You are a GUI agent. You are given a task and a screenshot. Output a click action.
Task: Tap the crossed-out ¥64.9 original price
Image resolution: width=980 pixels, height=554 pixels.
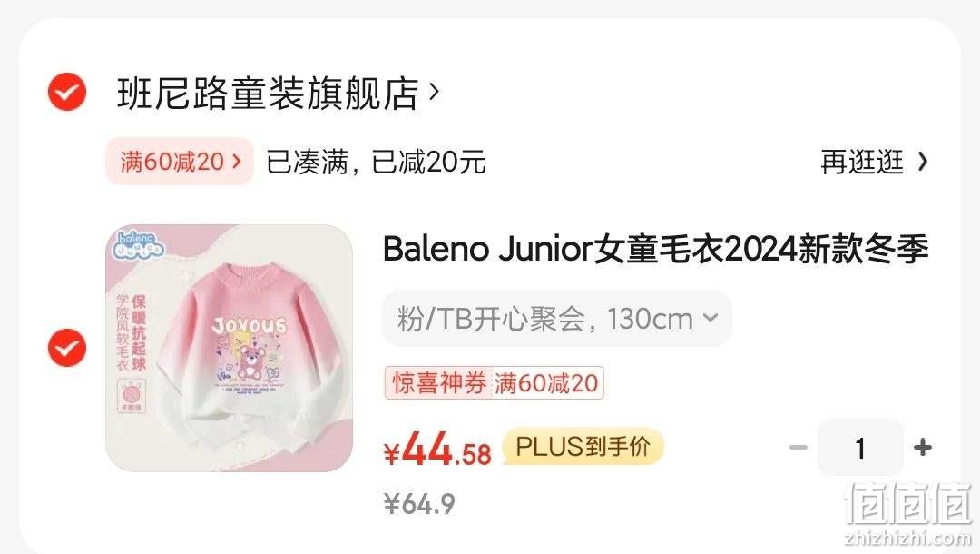coord(419,503)
